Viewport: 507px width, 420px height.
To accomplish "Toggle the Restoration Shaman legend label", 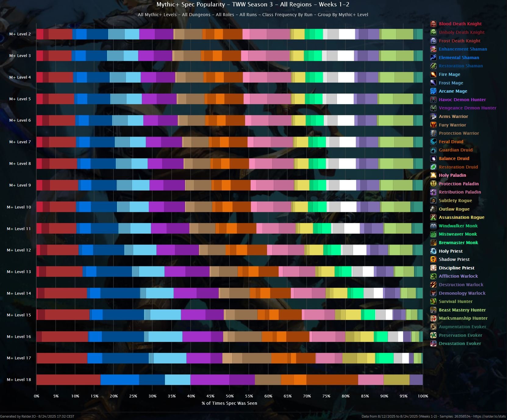I will 461,66.
